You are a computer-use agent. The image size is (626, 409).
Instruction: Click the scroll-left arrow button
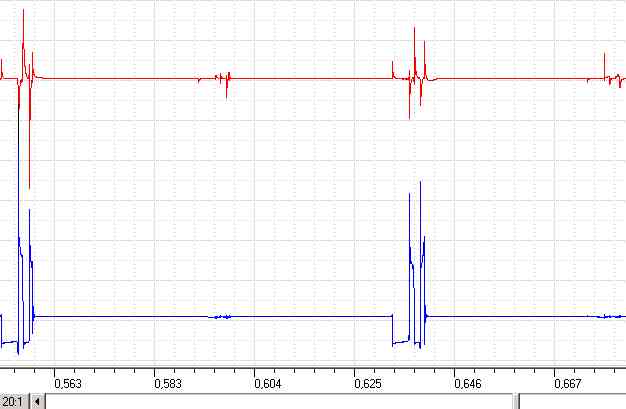pos(38,401)
